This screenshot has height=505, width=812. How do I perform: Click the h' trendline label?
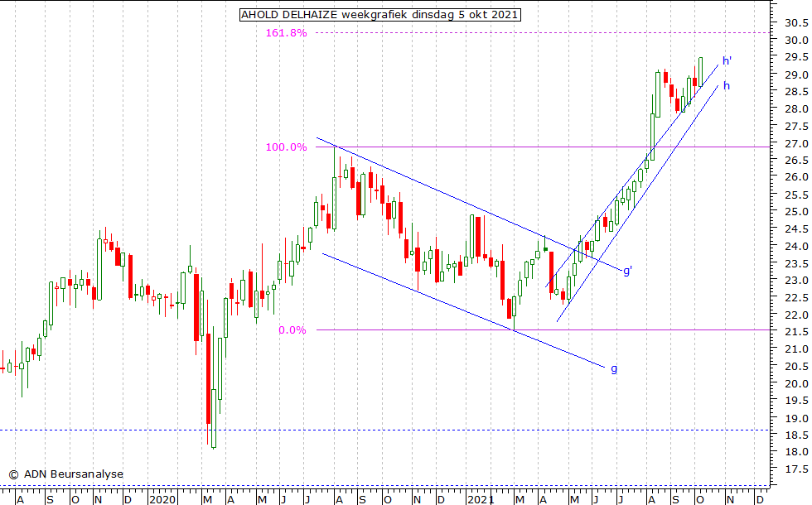click(727, 61)
